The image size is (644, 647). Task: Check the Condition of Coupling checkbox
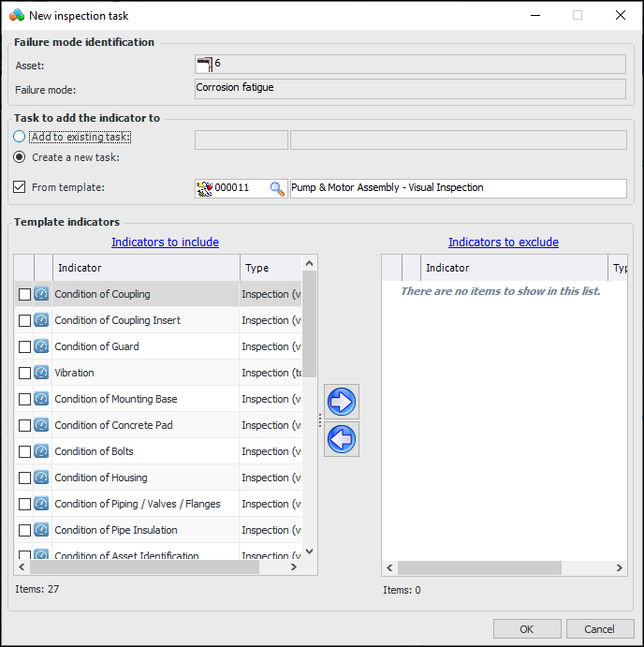(x=24, y=294)
